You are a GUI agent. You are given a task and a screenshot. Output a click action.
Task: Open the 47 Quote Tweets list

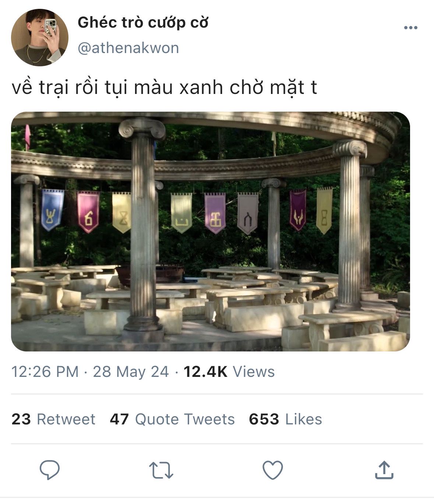click(x=172, y=419)
